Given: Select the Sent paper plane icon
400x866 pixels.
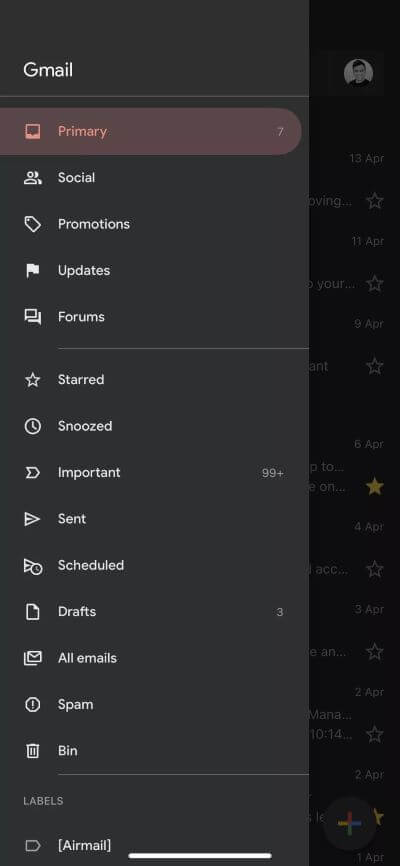Looking at the screenshot, I should click(x=33, y=519).
